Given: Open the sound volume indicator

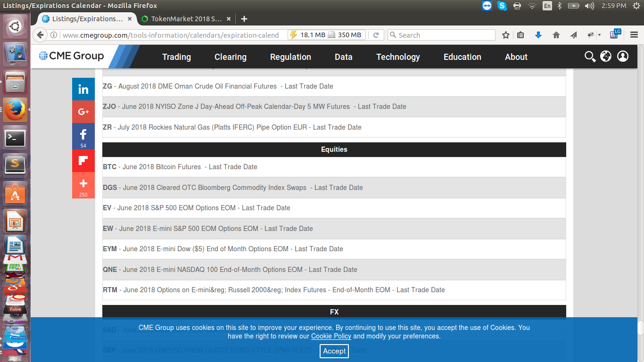Looking at the screenshot, I should (589, 6).
